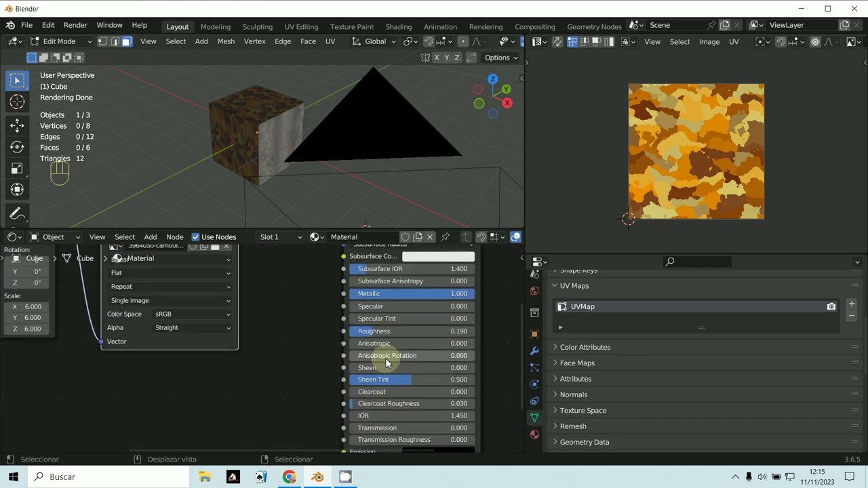Open the Slot 1 dropdown
Viewport: 868px width, 488px height.
pos(280,237)
